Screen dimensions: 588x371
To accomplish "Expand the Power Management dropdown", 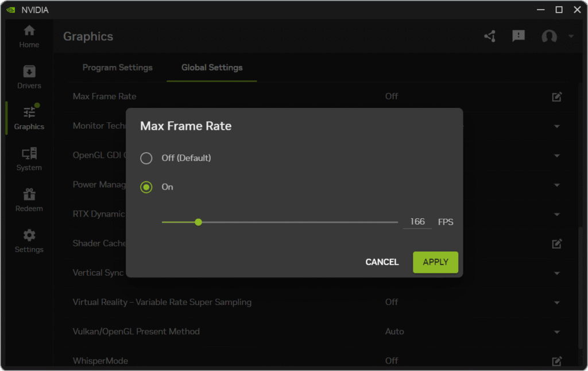I will 557,185.
